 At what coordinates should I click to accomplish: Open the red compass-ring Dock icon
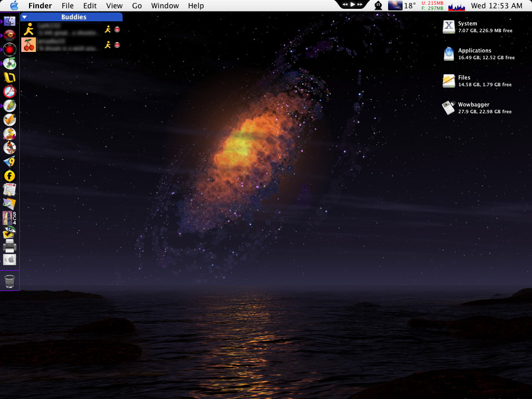click(x=9, y=91)
